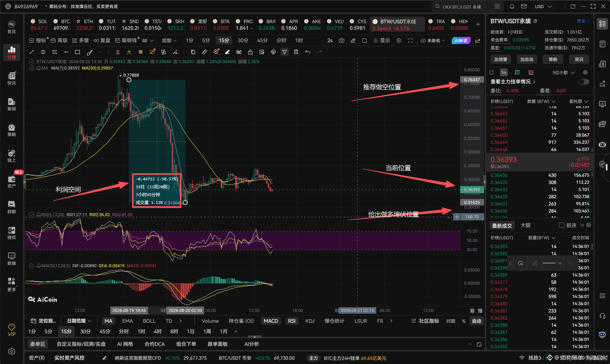Select the KDJ sub indicator
Screen dimensions: 610x364
point(310,321)
